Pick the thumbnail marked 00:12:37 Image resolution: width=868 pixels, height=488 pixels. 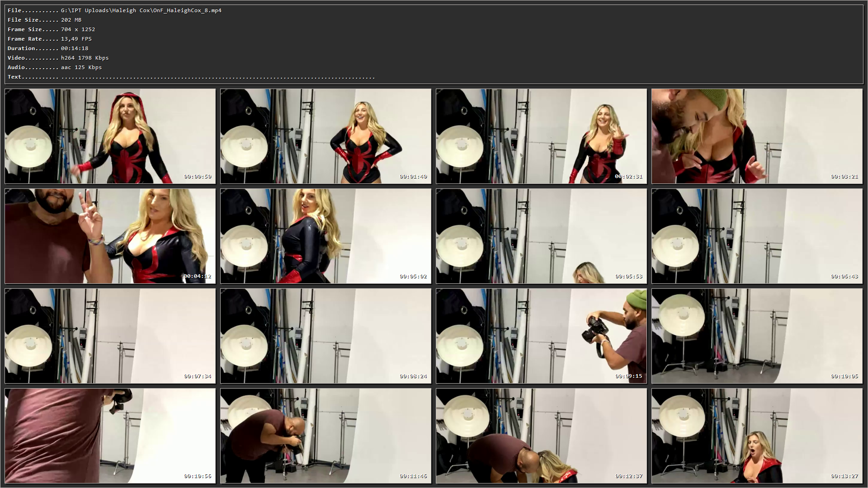point(541,436)
